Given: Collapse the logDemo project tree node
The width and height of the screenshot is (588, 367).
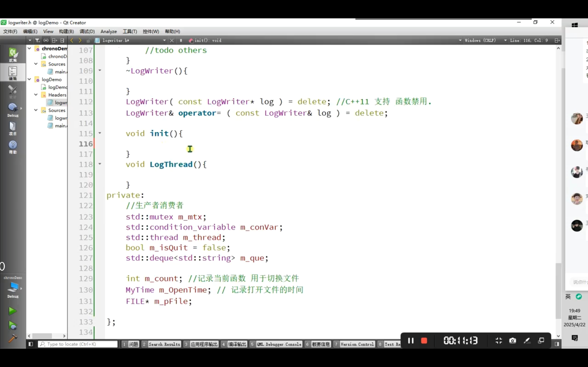Looking at the screenshot, I should point(29,79).
